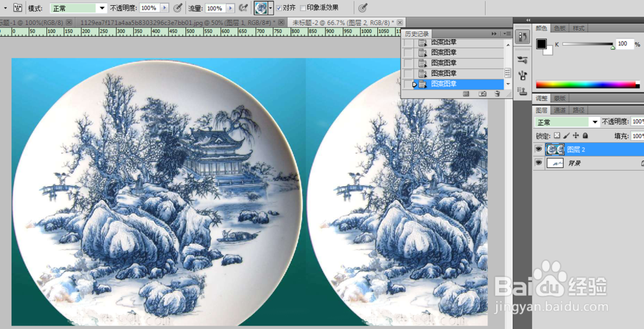Delete current history state trash icon
The image size is (644, 329).
click(x=497, y=94)
